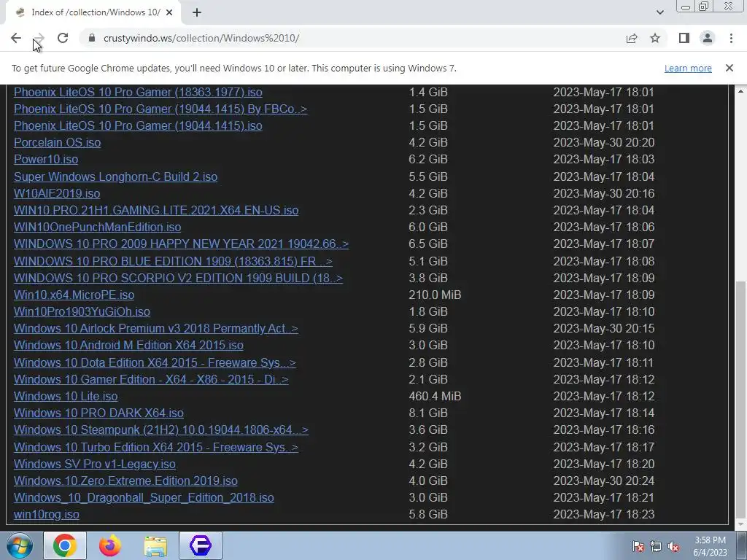Open Phoenix LiteOS 19044.1415 By FBCo link
The height and width of the screenshot is (560, 747).
coord(160,109)
